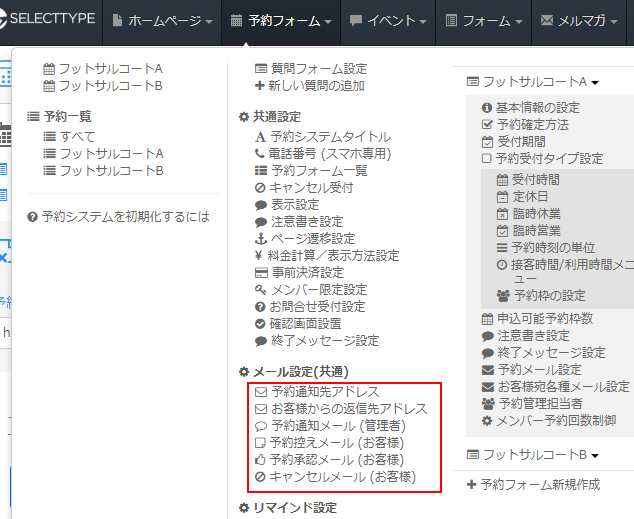Click the anchor icon for ページ遷移設定
Screen dimensions: 634x519
261,238
